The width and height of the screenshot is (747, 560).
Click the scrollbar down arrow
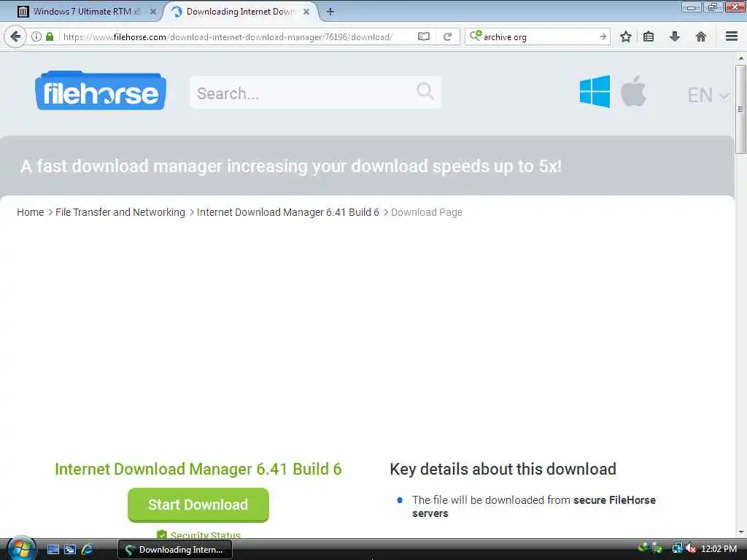coord(740,532)
